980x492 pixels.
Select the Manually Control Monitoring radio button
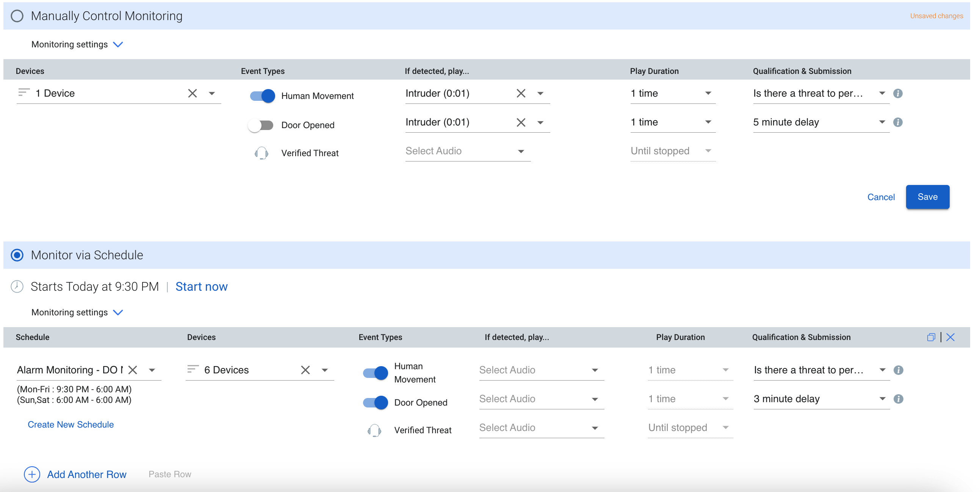[x=17, y=16]
